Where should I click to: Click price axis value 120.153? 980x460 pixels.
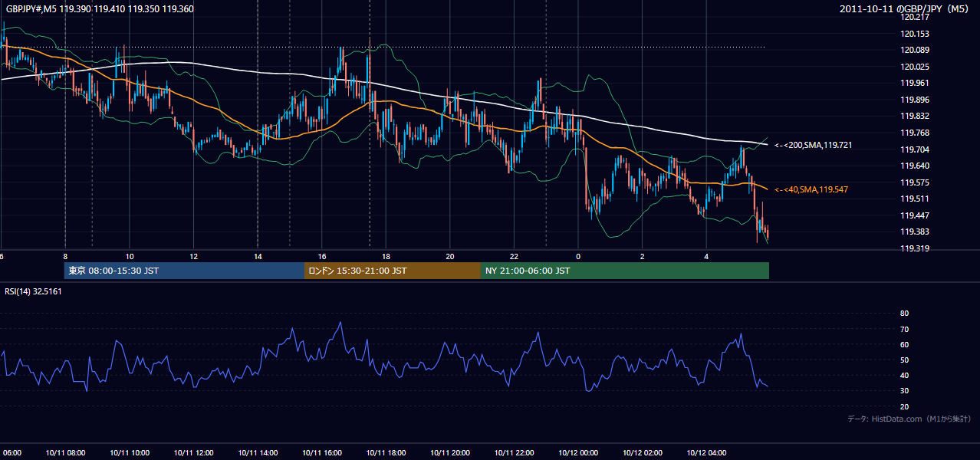point(916,34)
